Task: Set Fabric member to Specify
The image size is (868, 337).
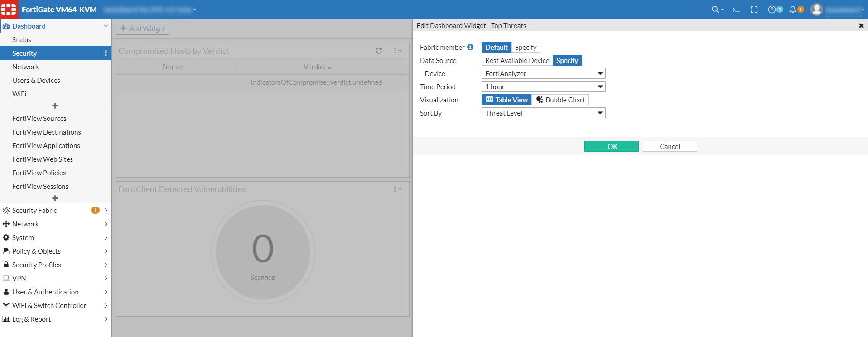Action: 526,47
